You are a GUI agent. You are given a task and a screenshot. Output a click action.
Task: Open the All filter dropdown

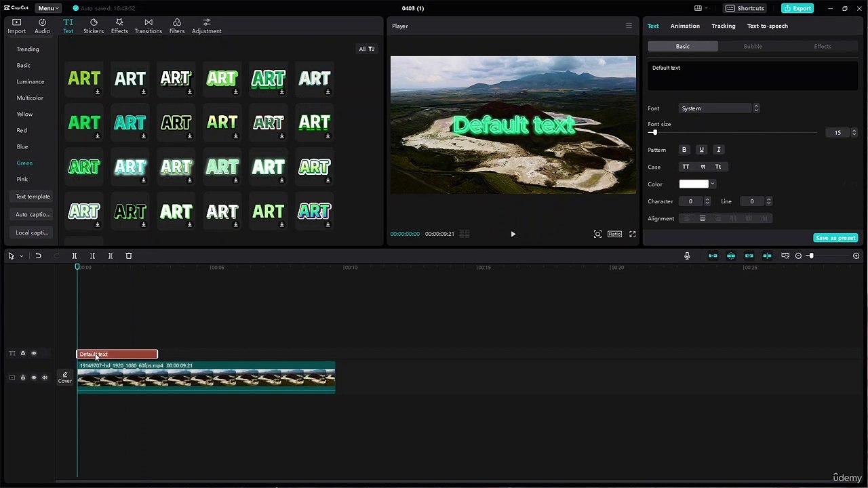[x=367, y=49]
